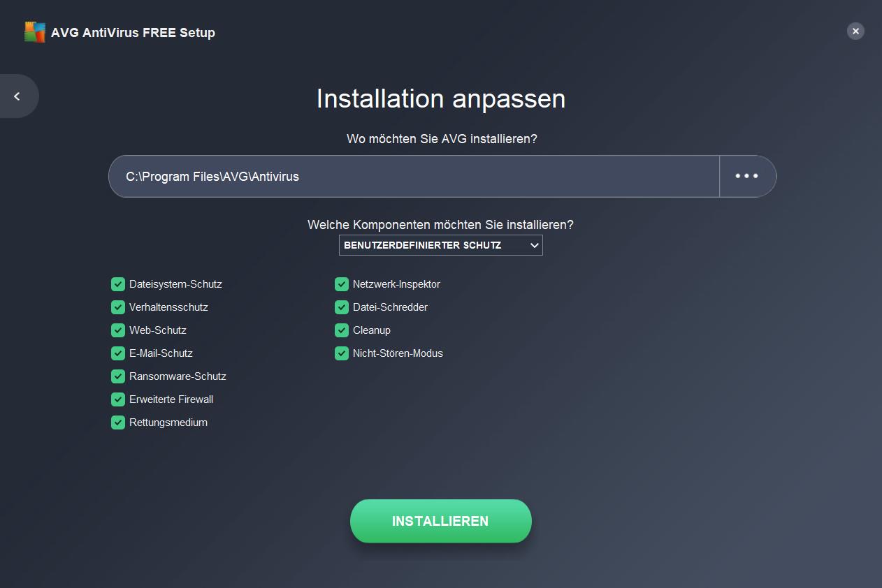Uncheck Datei-Schredder component
Screen dimensions: 882x588
tap(341, 307)
